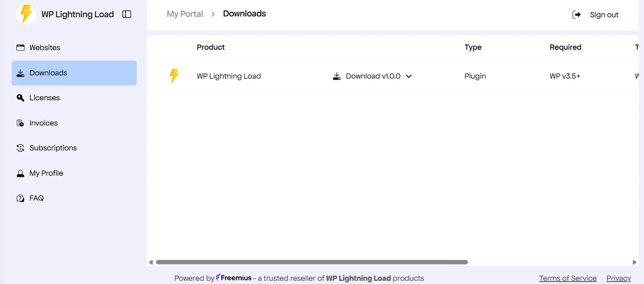Go to My Portal breadcrumb
Image resolution: width=644 pixels, height=284 pixels.
click(x=185, y=14)
